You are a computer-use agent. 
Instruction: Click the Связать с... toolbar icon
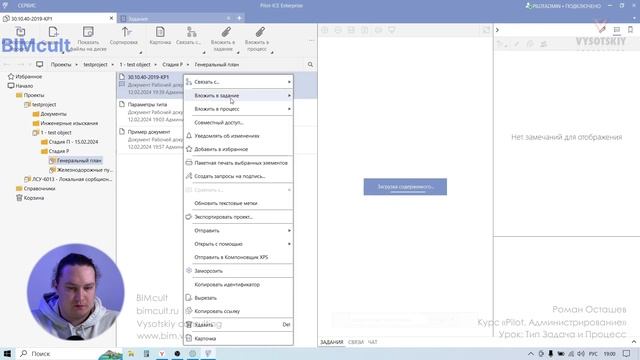click(191, 32)
